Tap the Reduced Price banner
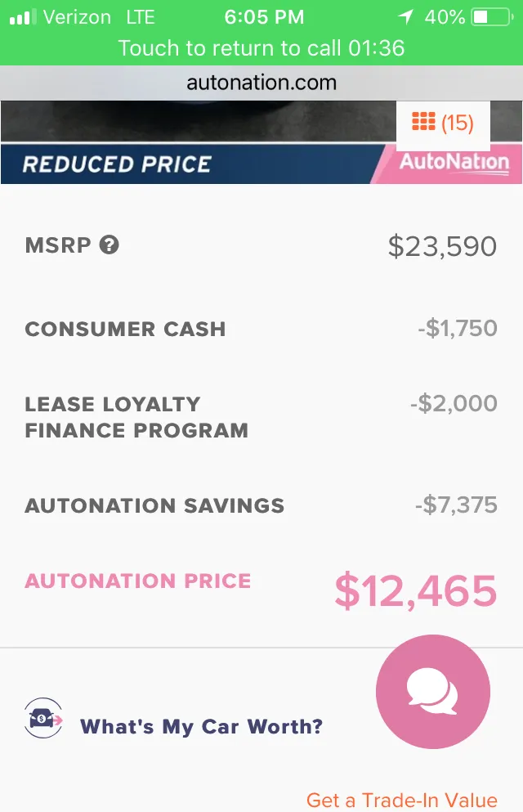The width and height of the screenshot is (523, 812). [x=117, y=164]
